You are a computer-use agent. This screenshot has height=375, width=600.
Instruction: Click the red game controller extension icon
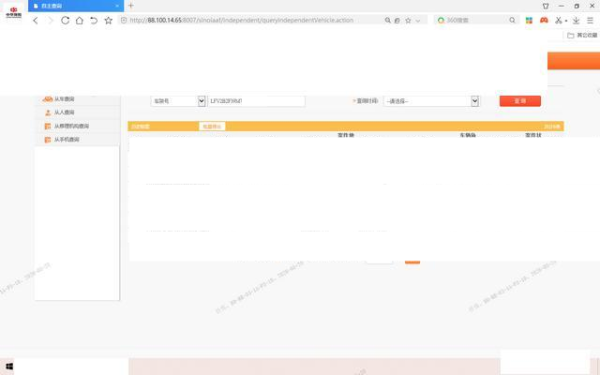pyautogui.click(x=544, y=20)
